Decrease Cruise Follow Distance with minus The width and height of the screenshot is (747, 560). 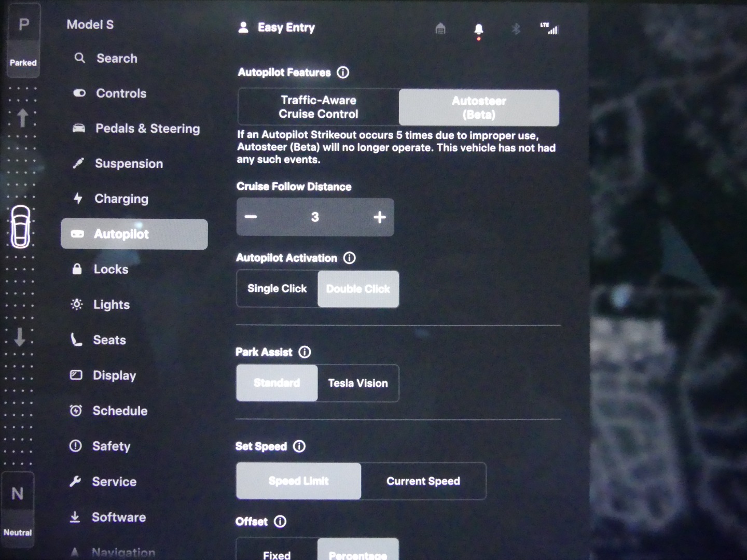tap(251, 217)
